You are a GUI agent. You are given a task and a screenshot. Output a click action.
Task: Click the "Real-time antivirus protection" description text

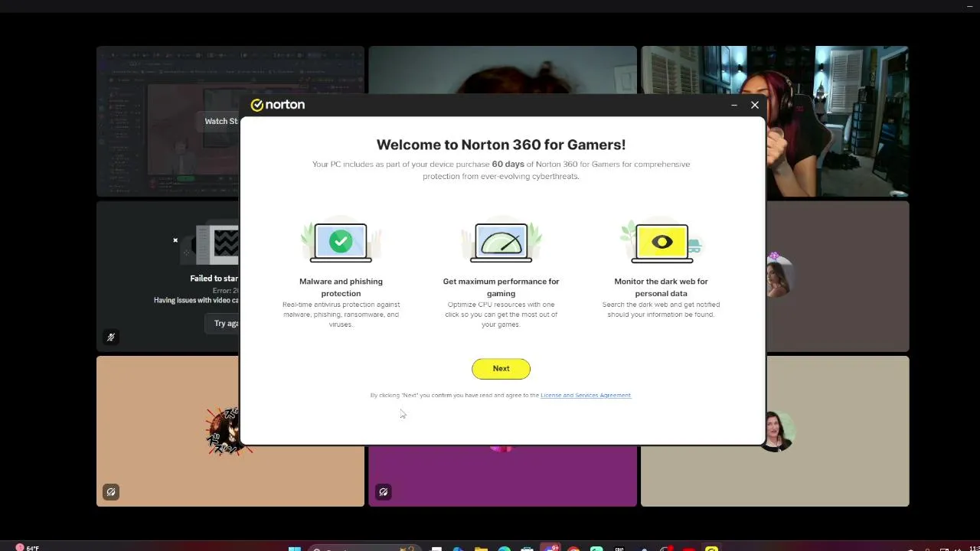pos(341,315)
